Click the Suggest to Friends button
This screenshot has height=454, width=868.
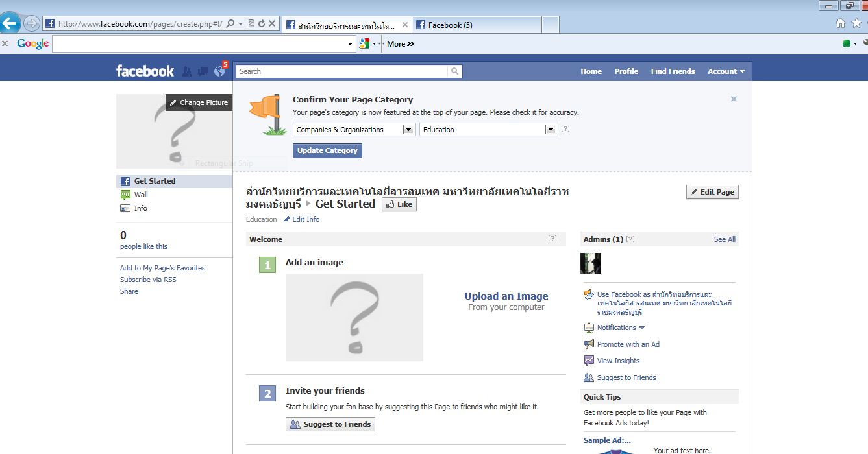point(330,424)
